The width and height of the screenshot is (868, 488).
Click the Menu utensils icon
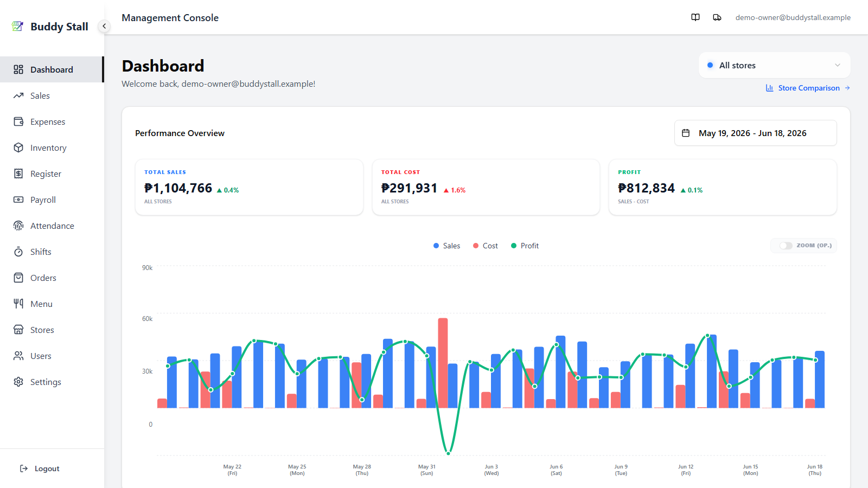pos(18,304)
